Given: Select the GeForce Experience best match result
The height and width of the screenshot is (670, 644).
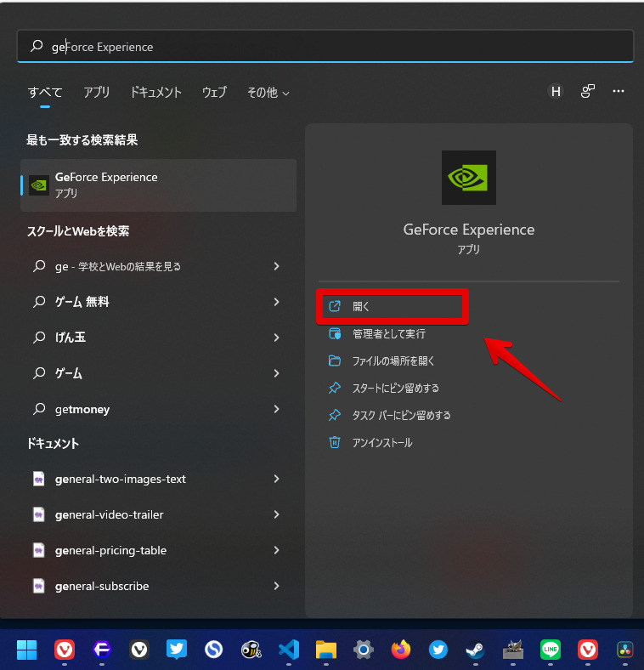Looking at the screenshot, I should coord(158,185).
